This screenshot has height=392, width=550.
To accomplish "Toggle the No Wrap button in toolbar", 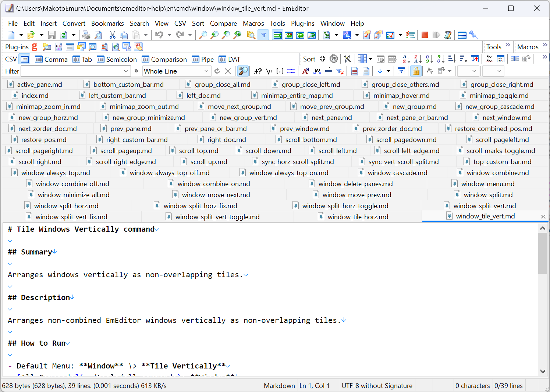I will click(x=277, y=35).
